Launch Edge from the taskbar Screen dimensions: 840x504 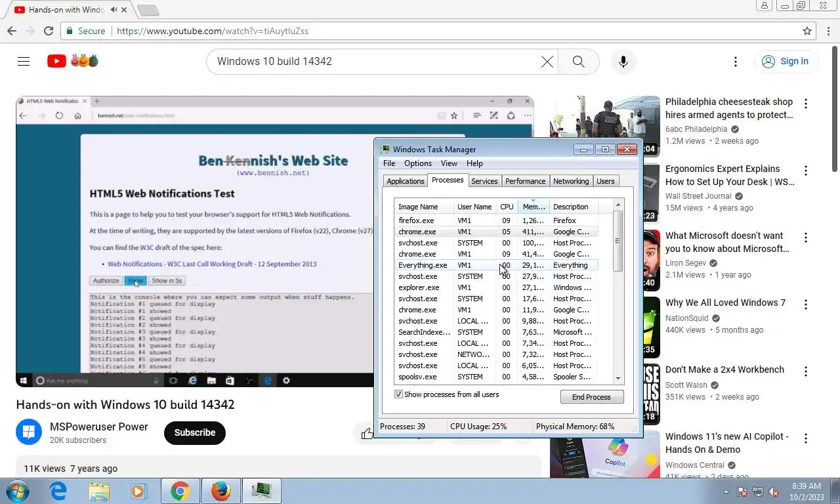[58, 491]
